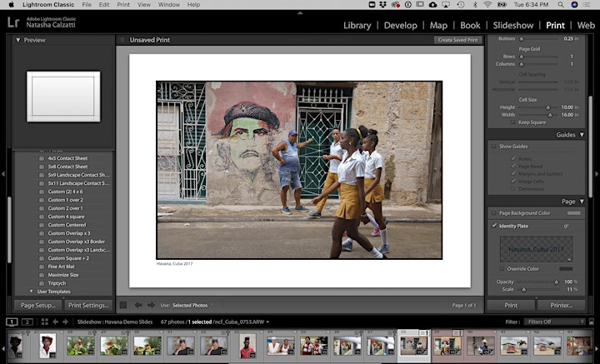600x364 pixels.
Task: Enable Dimensions guide checkbox
Action: [513, 189]
